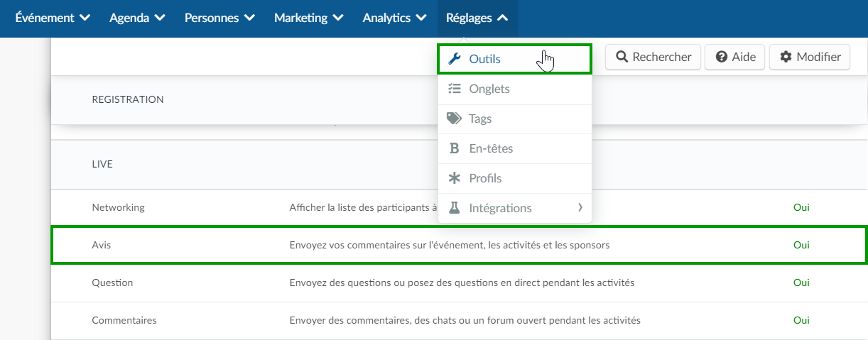The width and height of the screenshot is (868, 340).
Task: Collapse the Réglages menu
Action: 477,18
